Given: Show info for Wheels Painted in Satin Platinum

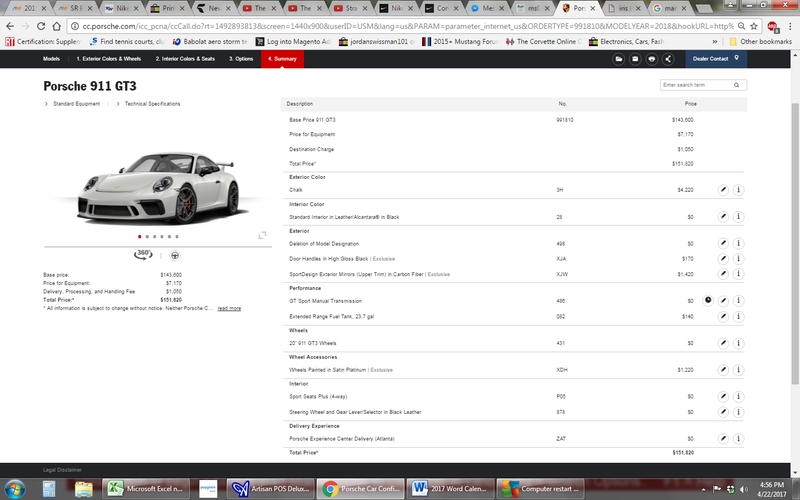Looking at the screenshot, I should pyautogui.click(x=738, y=370).
